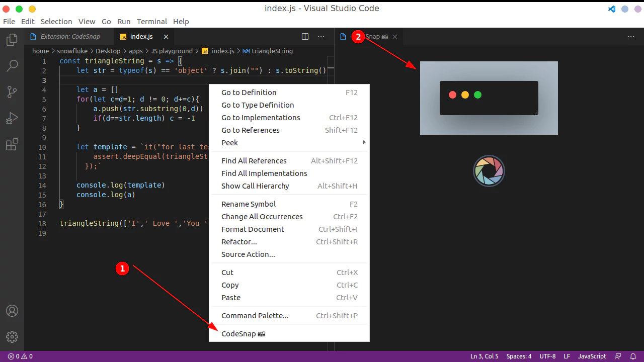644x362 pixels.
Task: Choose Paste from context menu
Action: [289, 298]
